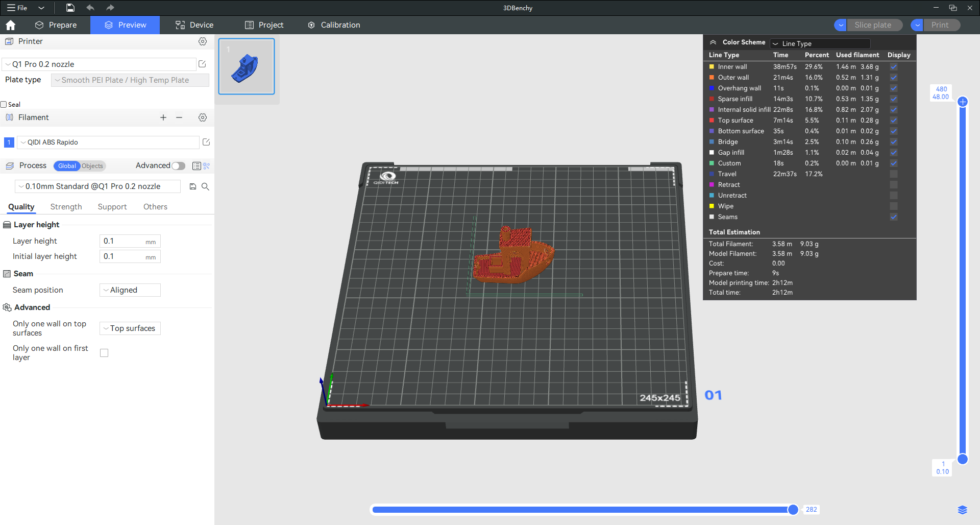Open the 0.10mm Standard process preset dropdown
This screenshot has height=525, width=980.
[x=97, y=186]
